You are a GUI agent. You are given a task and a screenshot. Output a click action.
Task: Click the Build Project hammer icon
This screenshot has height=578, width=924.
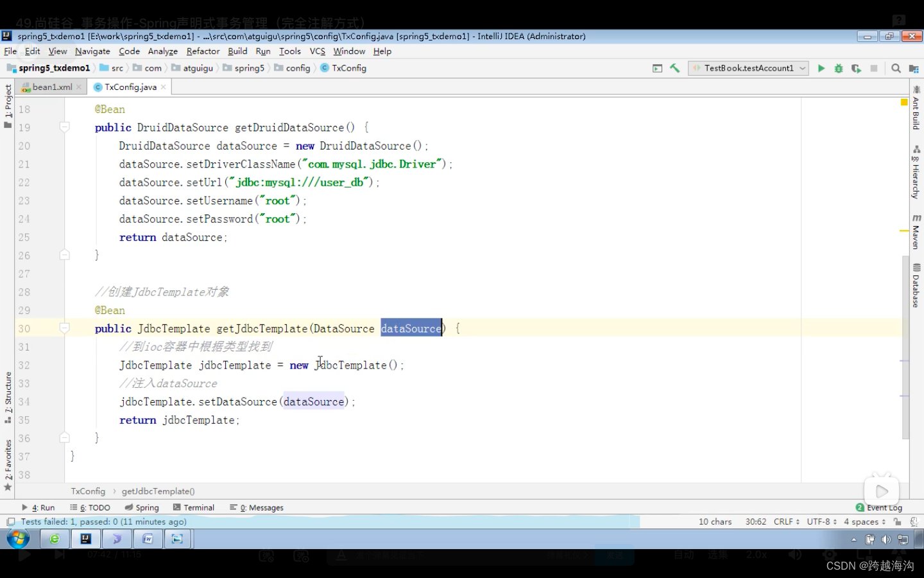pos(674,68)
